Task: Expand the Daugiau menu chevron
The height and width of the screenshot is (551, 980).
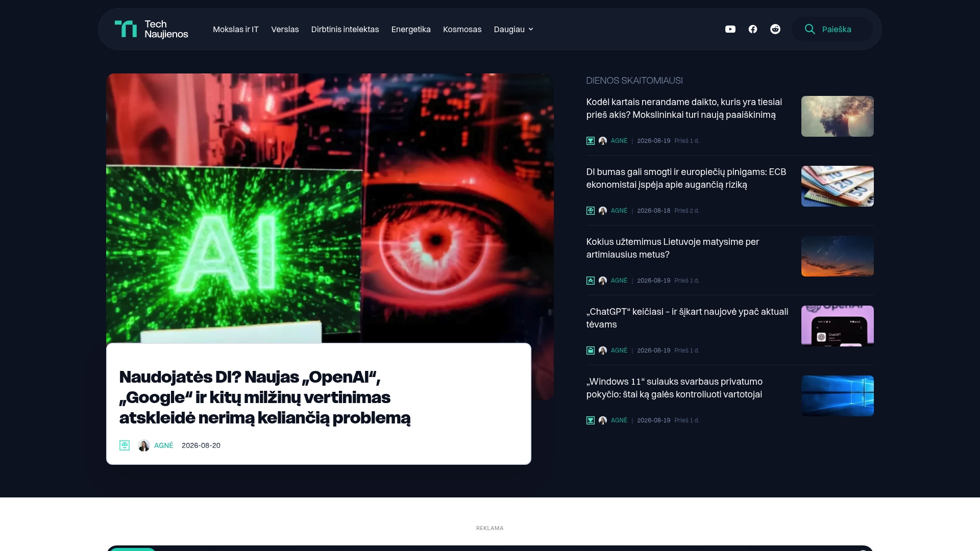Action: tap(531, 29)
